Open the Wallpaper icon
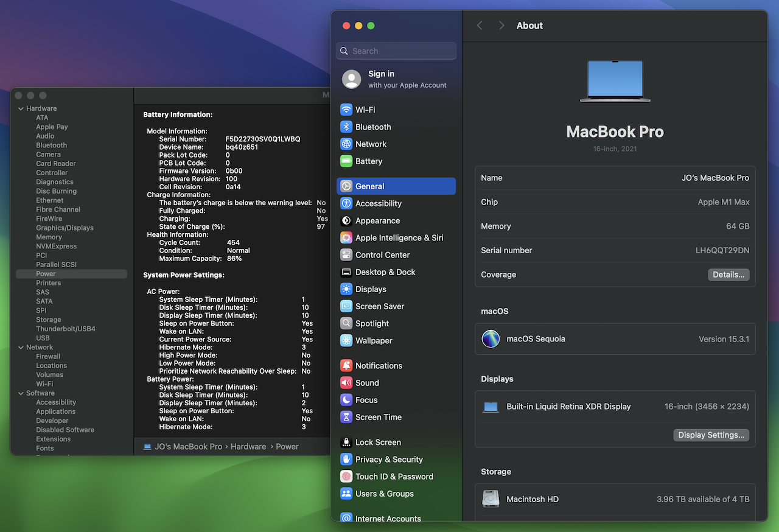Image resolution: width=779 pixels, height=532 pixels. pos(346,340)
